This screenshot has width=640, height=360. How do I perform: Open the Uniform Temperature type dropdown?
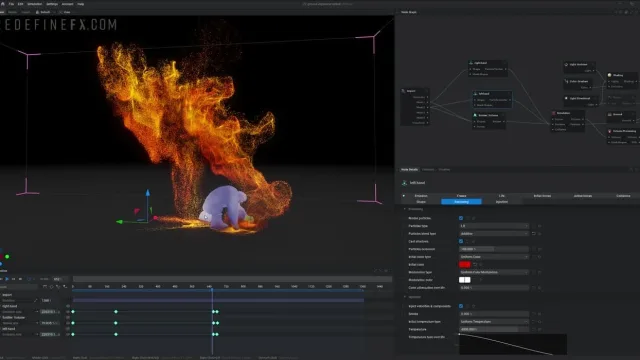pyautogui.click(x=494, y=322)
